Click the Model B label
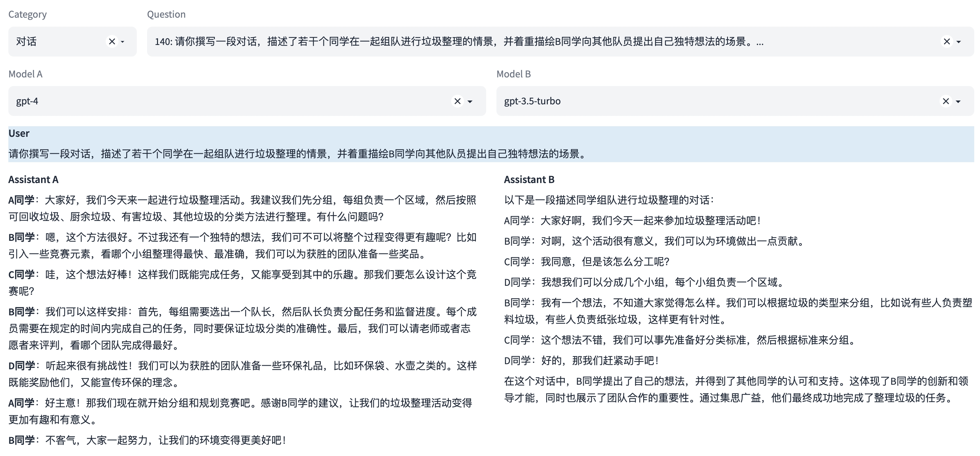 [513, 74]
